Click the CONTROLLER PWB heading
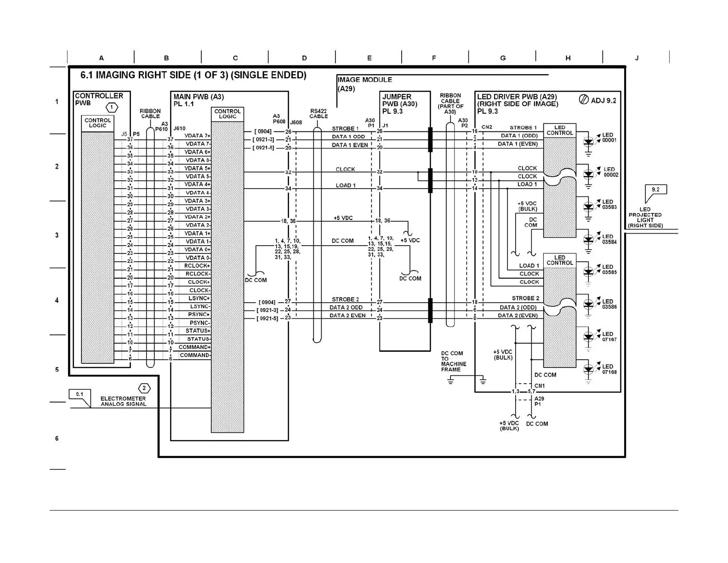Viewport: 728px width, 563px height. coord(99,99)
